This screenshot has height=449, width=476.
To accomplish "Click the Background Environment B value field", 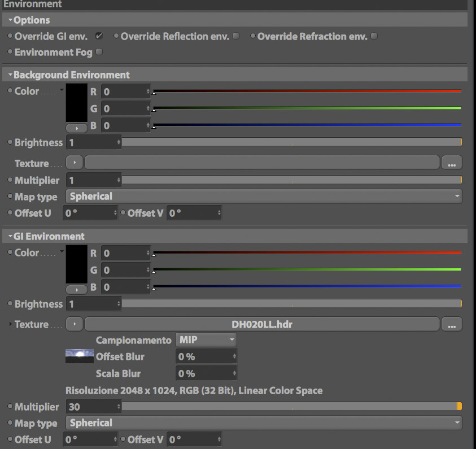I will [x=126, y=125].
